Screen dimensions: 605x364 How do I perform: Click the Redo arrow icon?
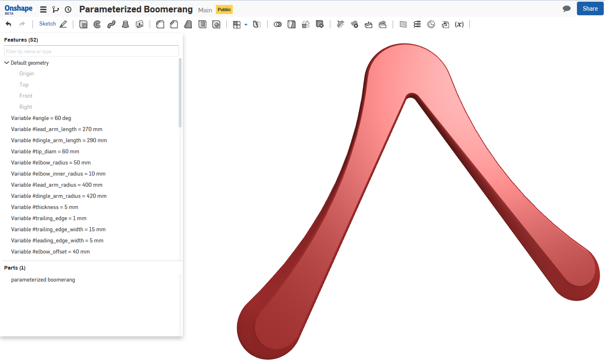pyautogui.click(x=22, y=24)
